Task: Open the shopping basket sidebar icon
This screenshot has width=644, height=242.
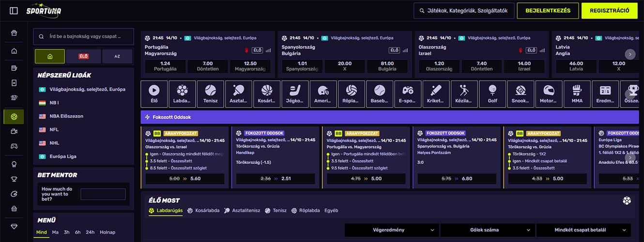Action: [x=14, y=209]
